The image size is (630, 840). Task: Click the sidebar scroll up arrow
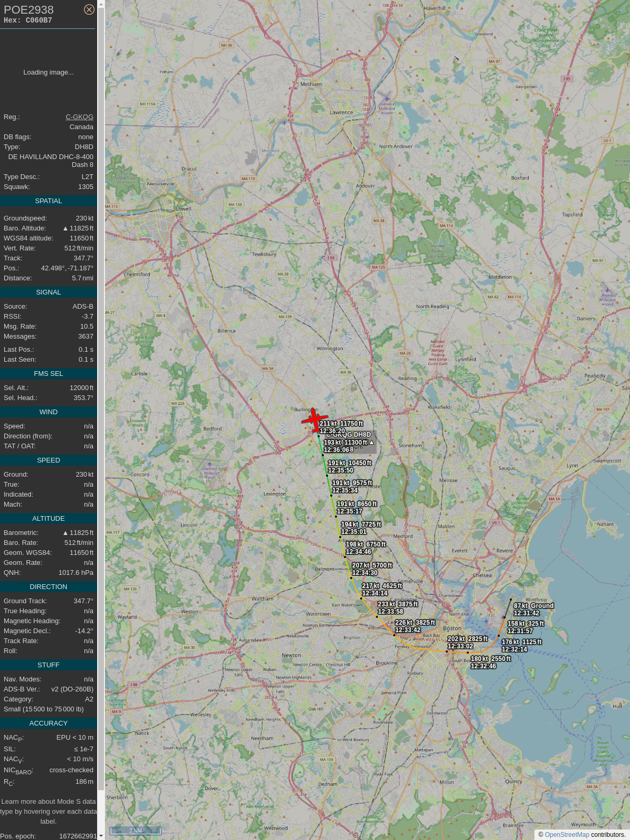pyautogui.click(x=101, y=4)
